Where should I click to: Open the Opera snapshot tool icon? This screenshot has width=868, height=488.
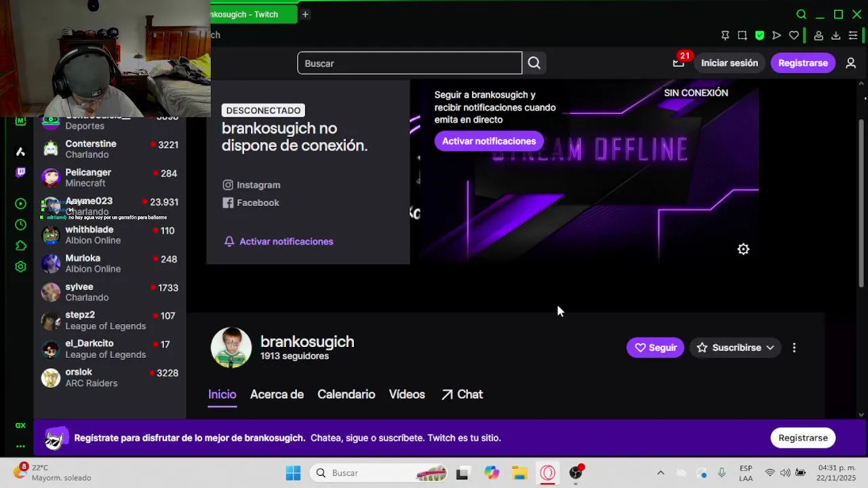pos(742,35)
